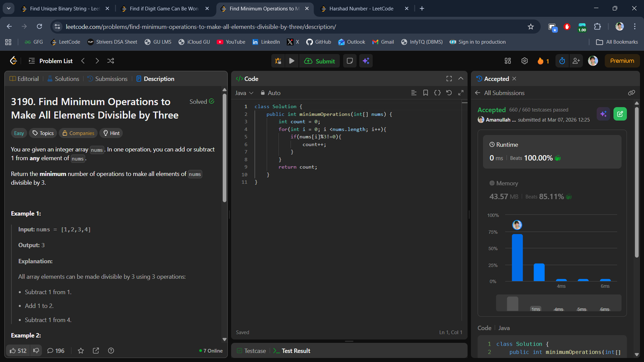Click the invite user icon
The height and width of the screenshot is (362, 644).
[x=576, y=61]
